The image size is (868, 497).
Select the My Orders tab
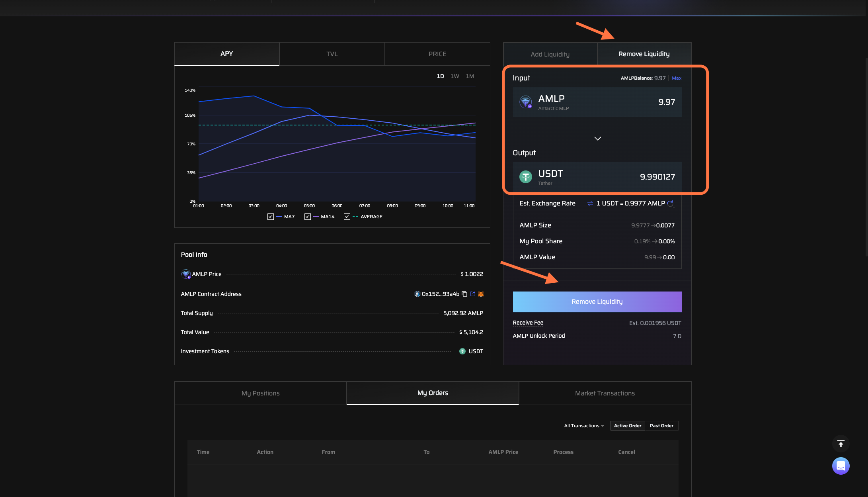point(433,393)
